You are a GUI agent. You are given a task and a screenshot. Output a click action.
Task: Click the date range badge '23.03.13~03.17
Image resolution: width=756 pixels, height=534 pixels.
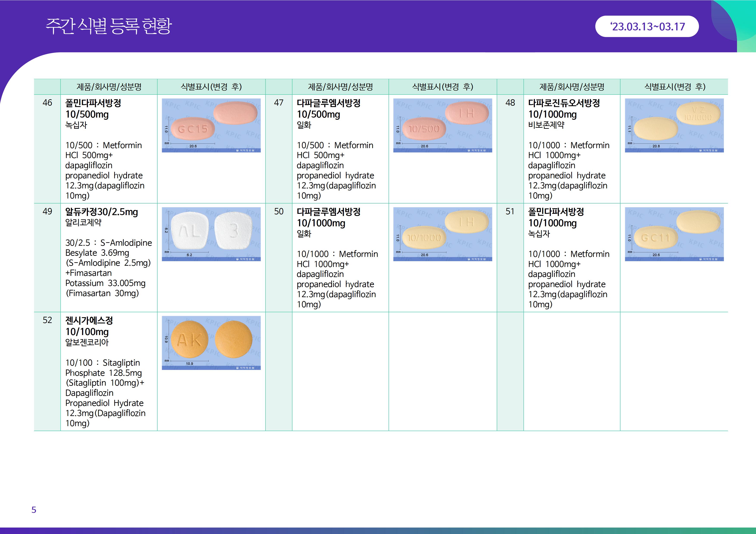point(647,27)
